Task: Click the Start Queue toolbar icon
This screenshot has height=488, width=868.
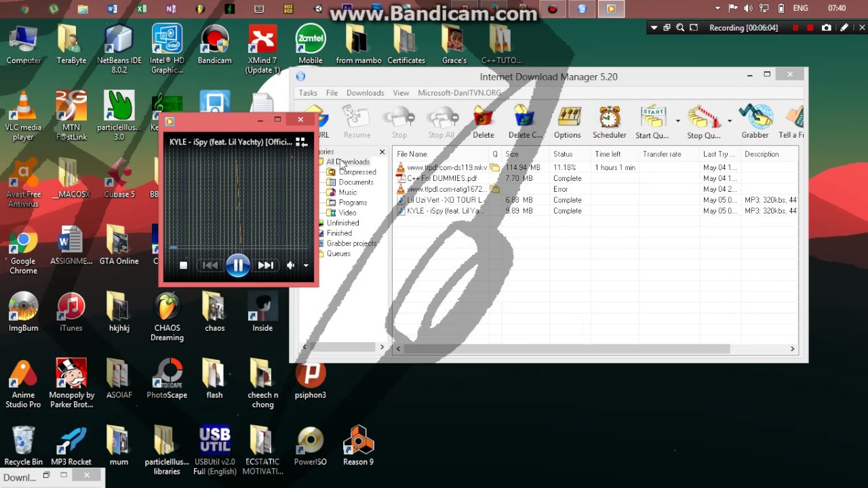Action: tap(652, 122)
